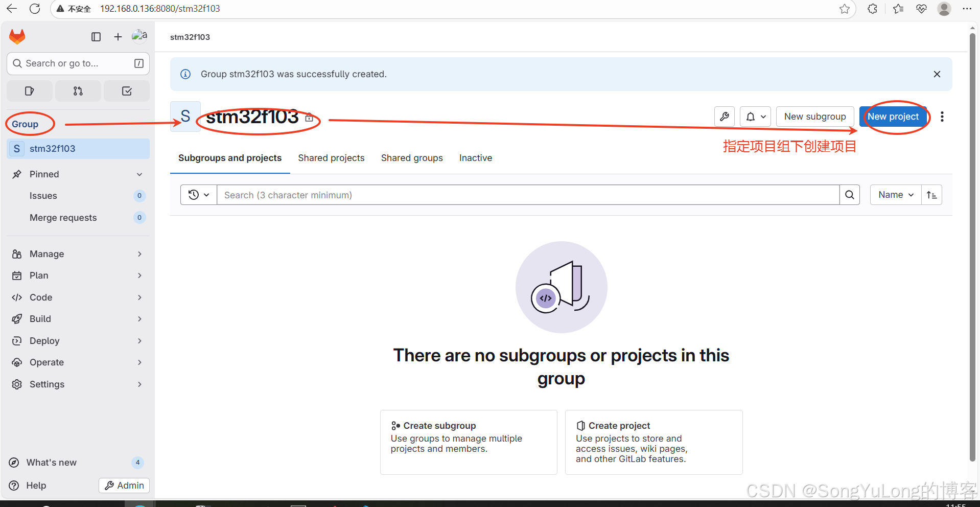Open the notification bell dropdown
Screen dimensions: 980x507
click(755, 117)
